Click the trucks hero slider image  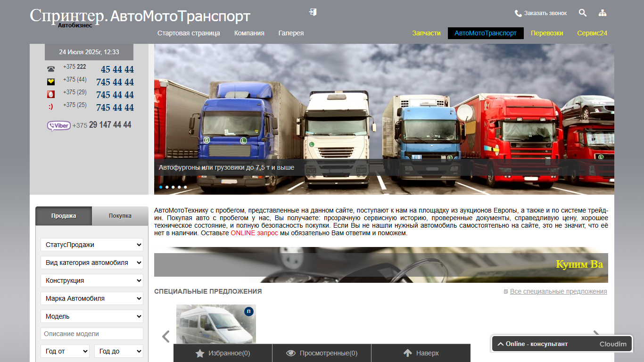[x=384, y=119]
